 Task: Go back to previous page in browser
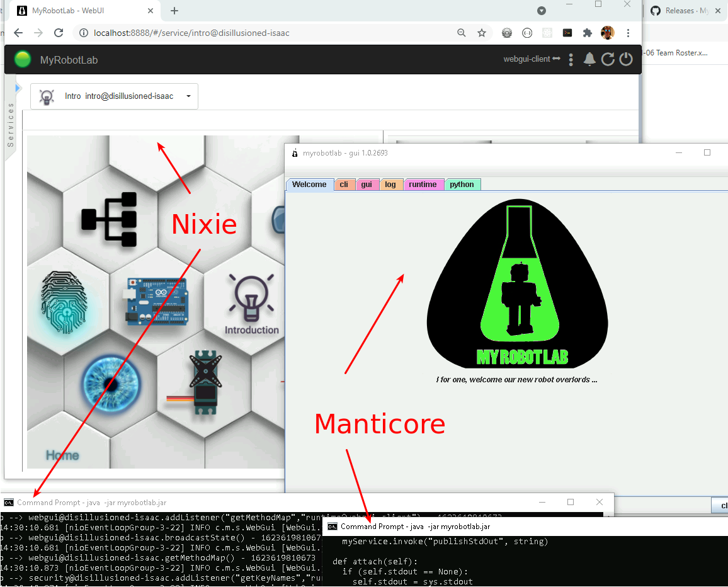click(x=18, y=33)
